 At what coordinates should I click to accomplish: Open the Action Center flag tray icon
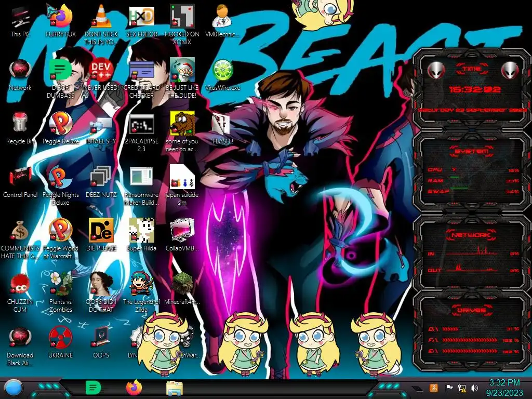[449, 388]
